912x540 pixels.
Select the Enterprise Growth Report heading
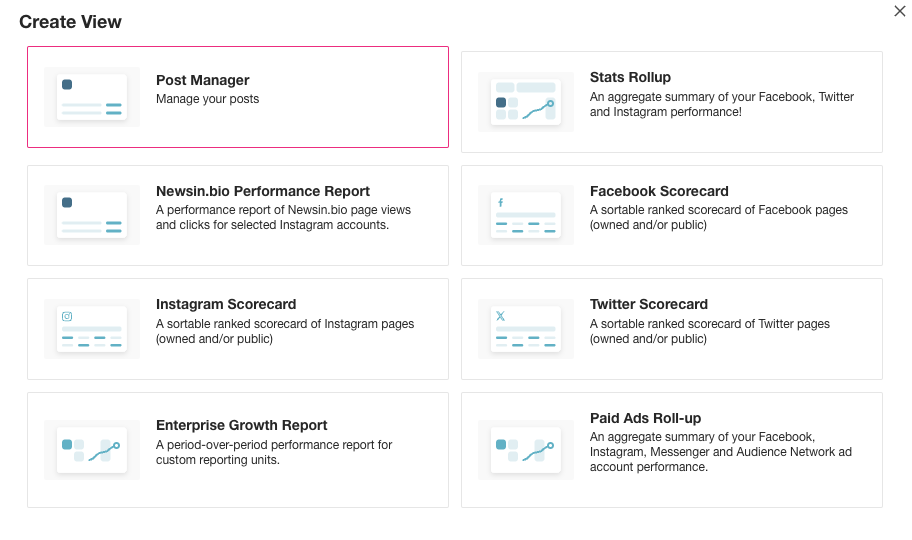(241, 425)
